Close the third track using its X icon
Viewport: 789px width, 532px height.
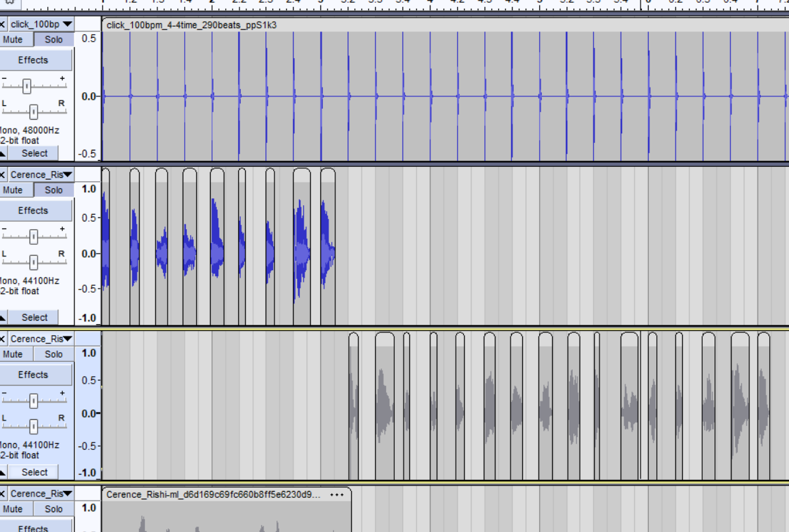3,339
